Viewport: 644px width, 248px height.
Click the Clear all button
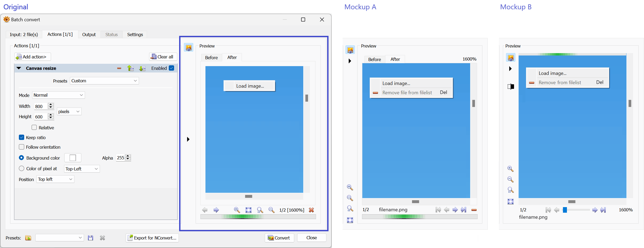pos(163,57)
